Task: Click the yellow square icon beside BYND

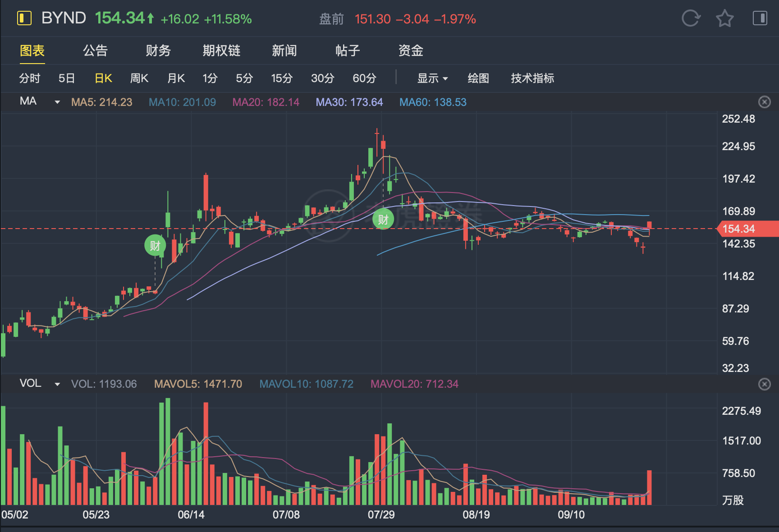Action: (x=24, y=18)
